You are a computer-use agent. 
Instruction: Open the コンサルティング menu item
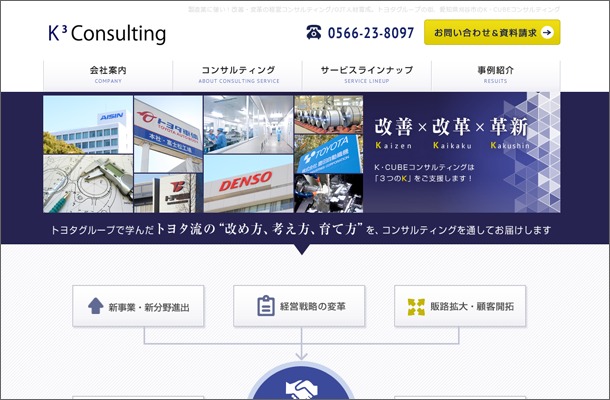tap(238, 75)
